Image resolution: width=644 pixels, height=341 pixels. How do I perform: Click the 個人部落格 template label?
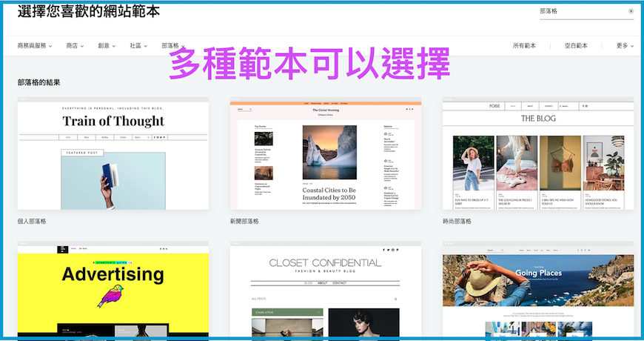(x=32, y=221)
